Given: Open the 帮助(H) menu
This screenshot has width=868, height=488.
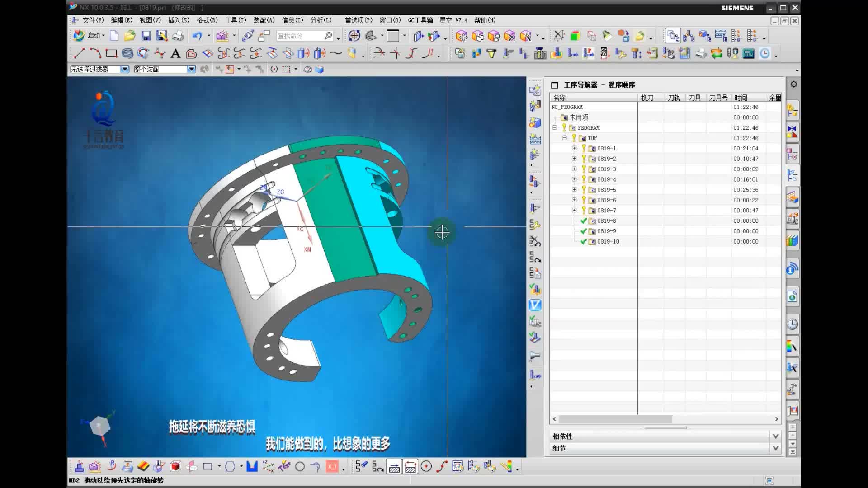Looking at the screenshot, I should (x=485, y=20).
